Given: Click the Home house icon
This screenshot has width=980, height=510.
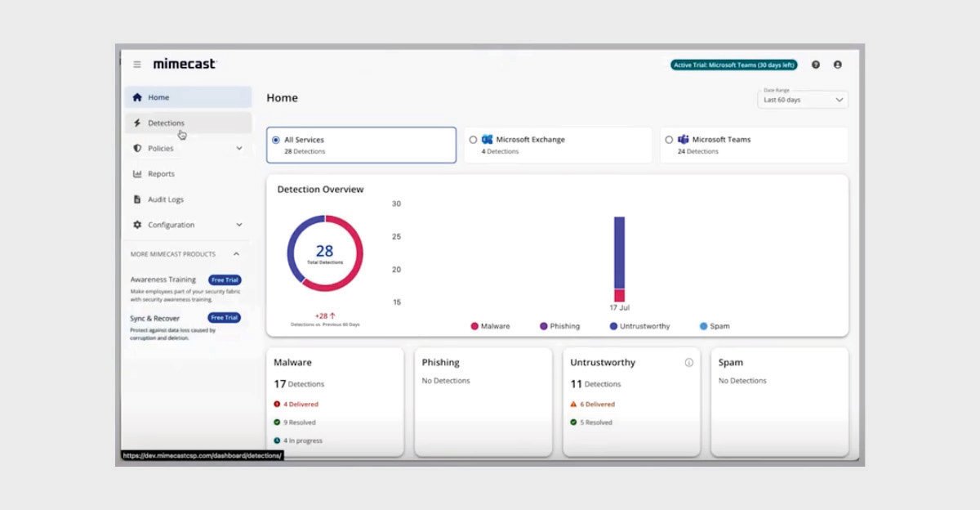Looking at the screenshot, I should tap(137, 97).
